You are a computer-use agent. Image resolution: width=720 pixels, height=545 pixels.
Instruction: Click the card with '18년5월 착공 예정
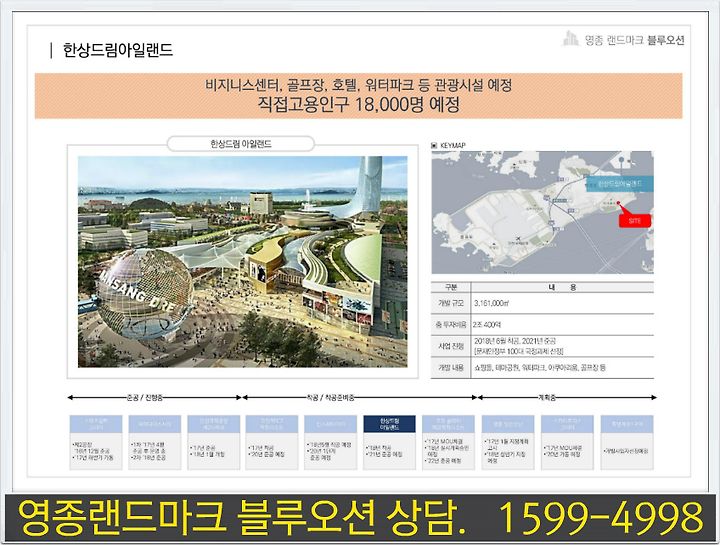[330, 443]
